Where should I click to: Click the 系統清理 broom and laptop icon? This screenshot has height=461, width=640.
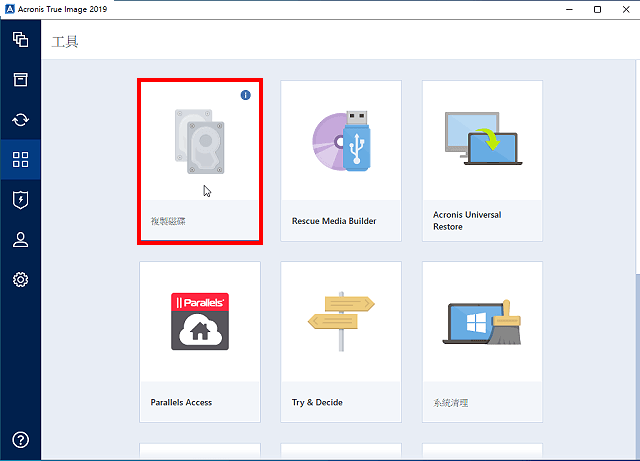point(482,322)
